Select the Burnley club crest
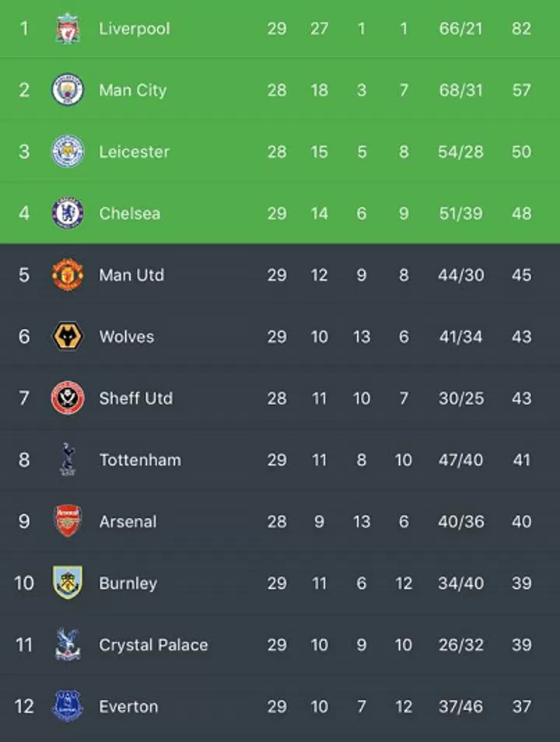 point(68,583)
